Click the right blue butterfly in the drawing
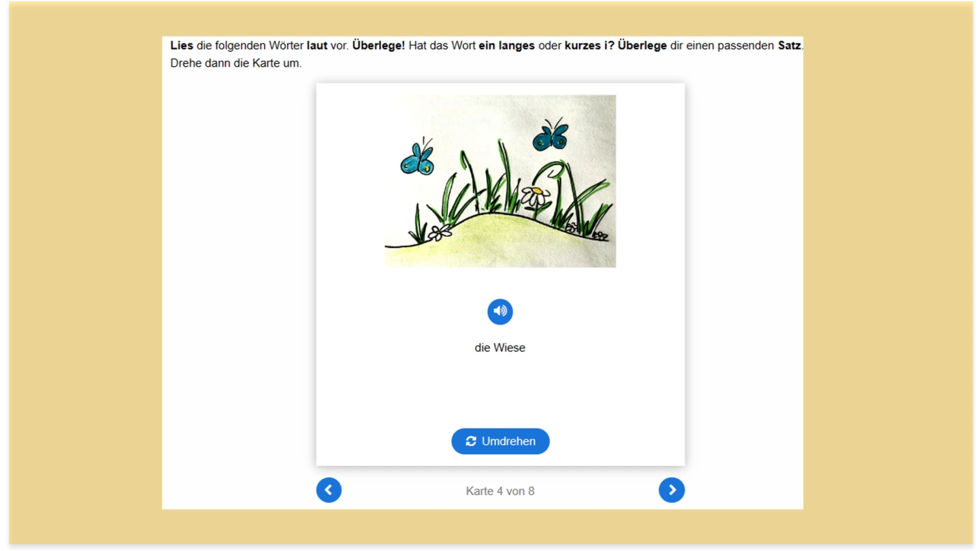 click(551, 135)
